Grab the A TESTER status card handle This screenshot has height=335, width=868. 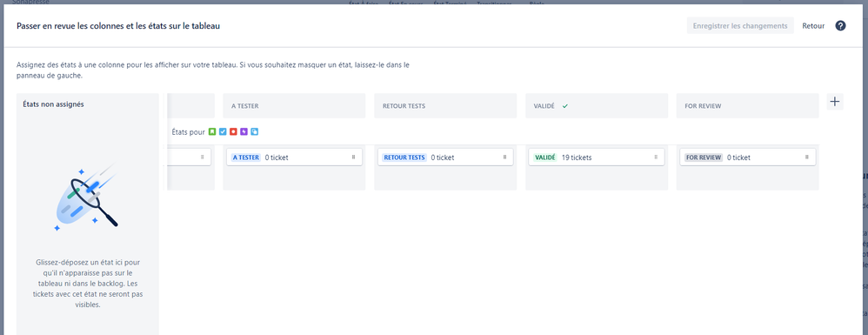[353, 157]
